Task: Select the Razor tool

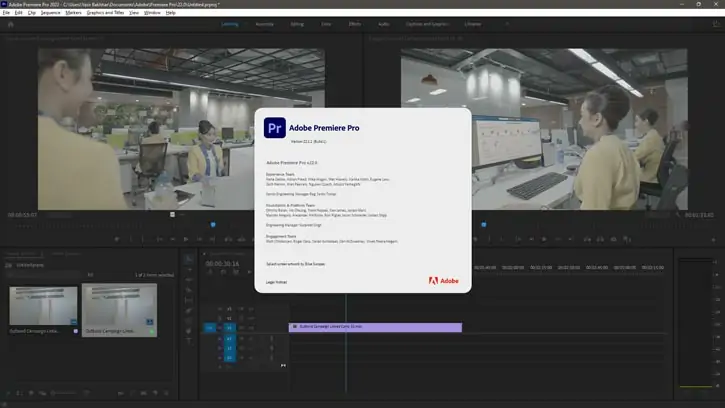Action: point(189,290)
